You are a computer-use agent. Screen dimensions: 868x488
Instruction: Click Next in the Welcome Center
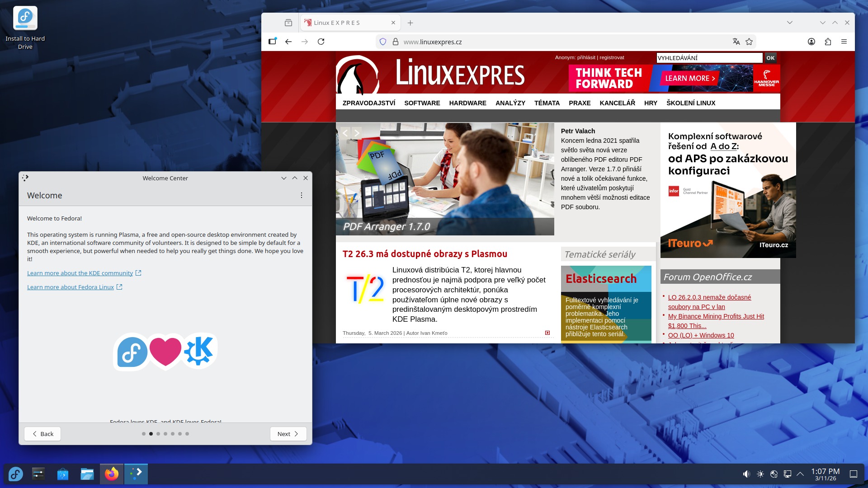[x=288, y=434]
